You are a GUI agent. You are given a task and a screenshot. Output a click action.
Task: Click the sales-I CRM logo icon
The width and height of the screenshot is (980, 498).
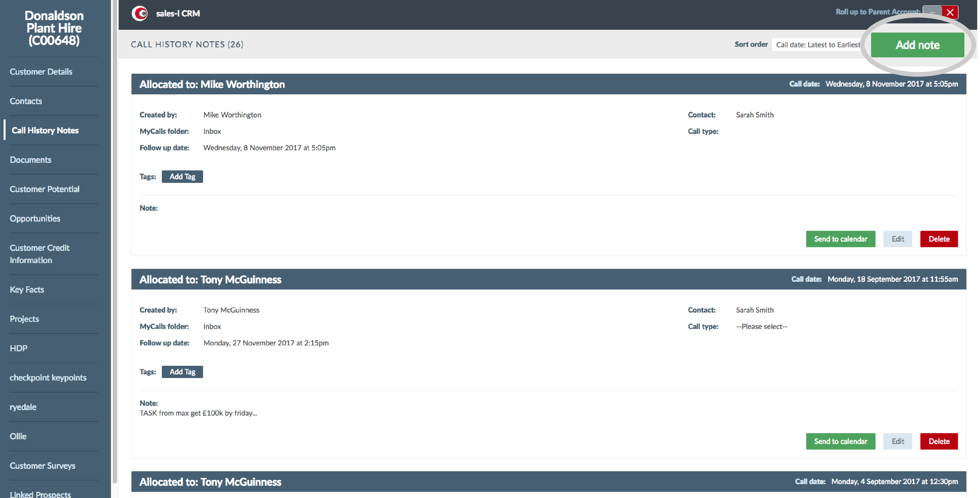coord(139,13)
